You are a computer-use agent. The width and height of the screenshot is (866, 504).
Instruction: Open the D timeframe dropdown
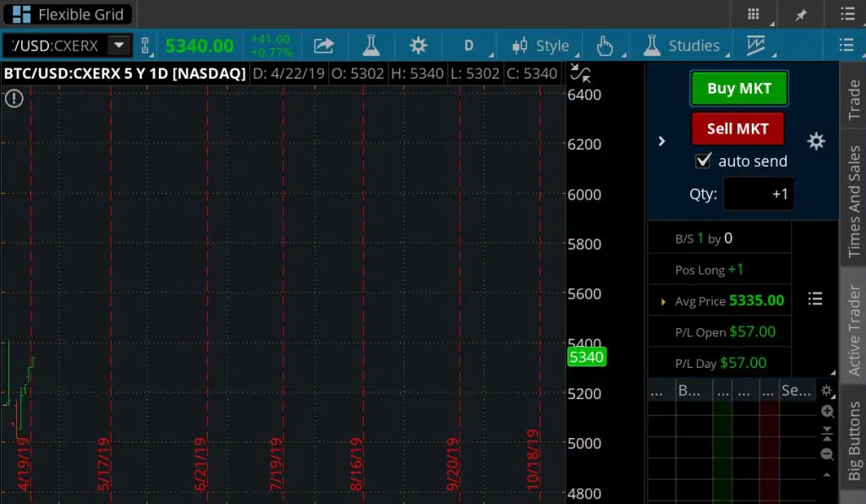coord(470,45)
